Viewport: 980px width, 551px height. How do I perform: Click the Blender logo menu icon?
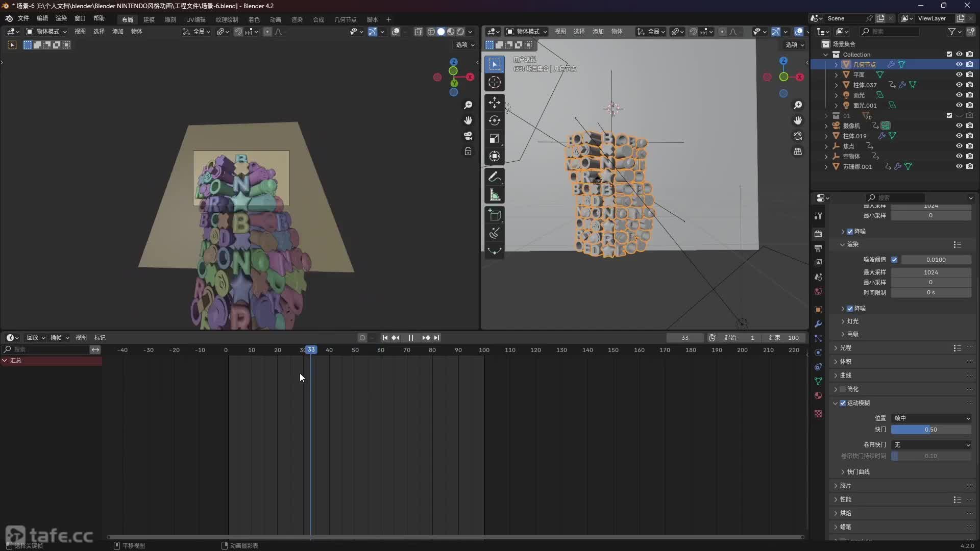click(9, 18)
